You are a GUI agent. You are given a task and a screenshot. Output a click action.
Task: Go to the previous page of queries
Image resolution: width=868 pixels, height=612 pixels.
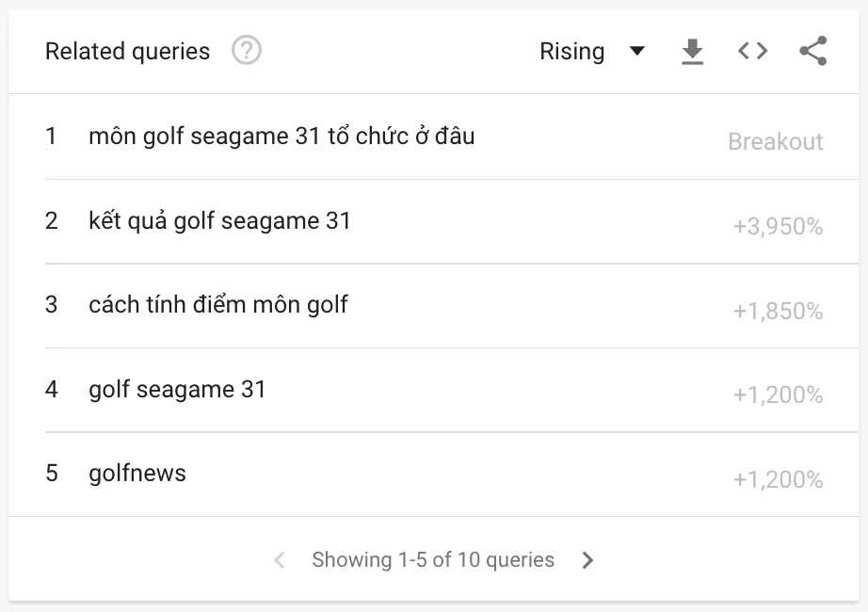coord(279,559)
